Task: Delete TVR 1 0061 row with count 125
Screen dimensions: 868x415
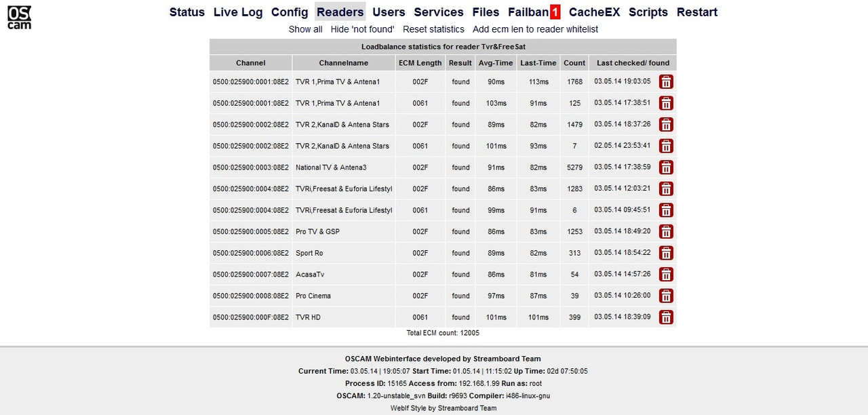Action: (667, 103)
